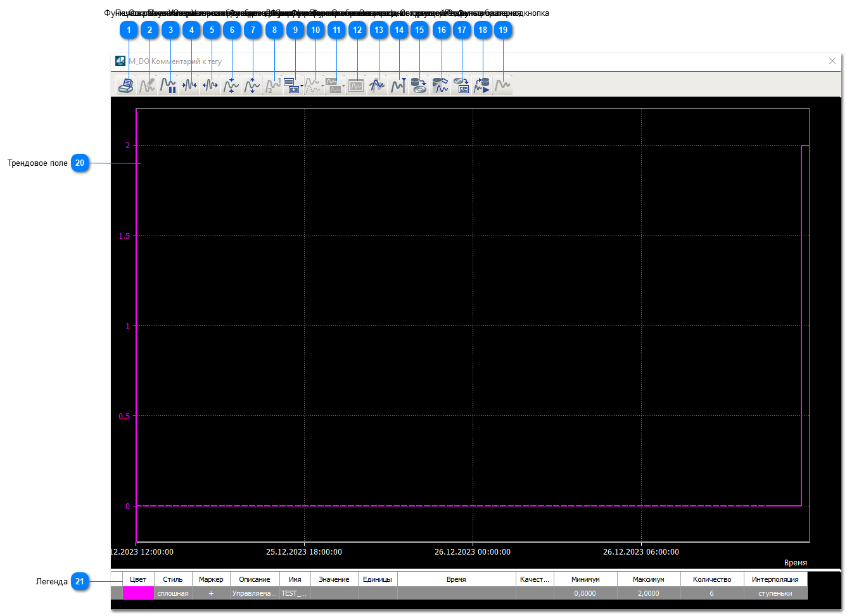Click the '0.5' label on the value axis
The image size is (847, 616).
click(124, 416)
